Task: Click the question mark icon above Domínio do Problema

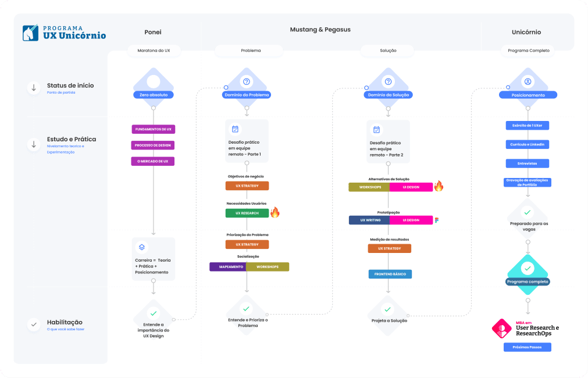Action: [x=247, y=82]
